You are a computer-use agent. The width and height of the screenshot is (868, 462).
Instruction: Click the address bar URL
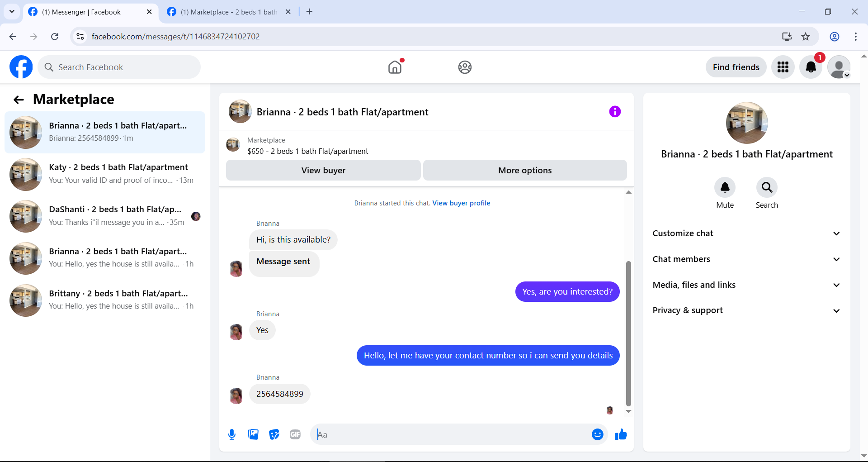point(175,37)
